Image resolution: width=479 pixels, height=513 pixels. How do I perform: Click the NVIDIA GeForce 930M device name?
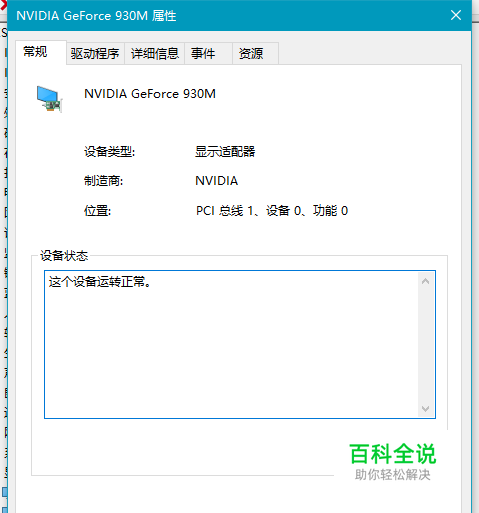point(150,94)
